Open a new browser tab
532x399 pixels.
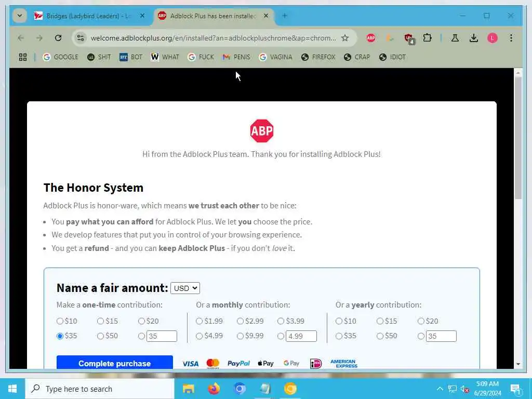(285, 16)
